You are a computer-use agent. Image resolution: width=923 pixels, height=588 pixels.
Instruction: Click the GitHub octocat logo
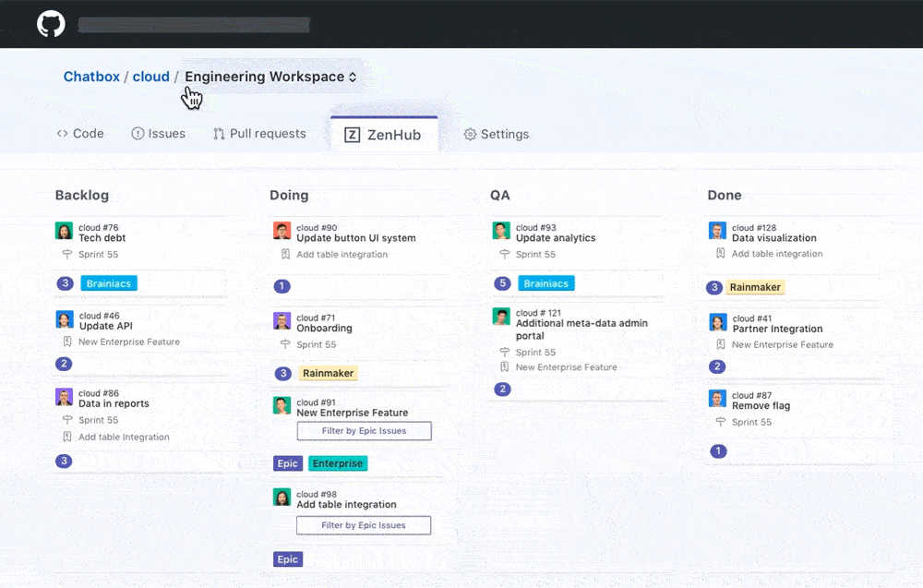(x=51, y=24)
